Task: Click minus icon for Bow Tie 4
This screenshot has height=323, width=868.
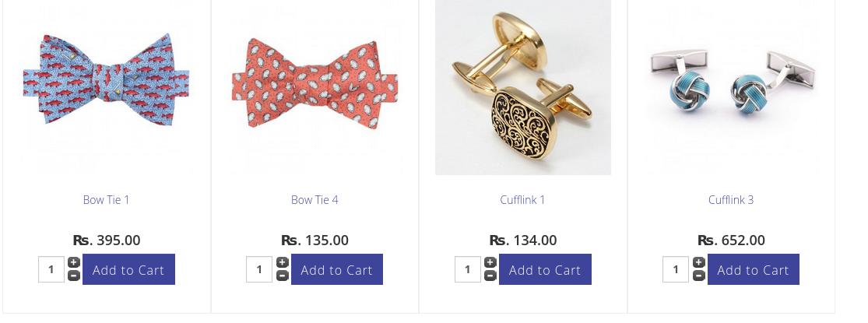Action: coord(282,276)
